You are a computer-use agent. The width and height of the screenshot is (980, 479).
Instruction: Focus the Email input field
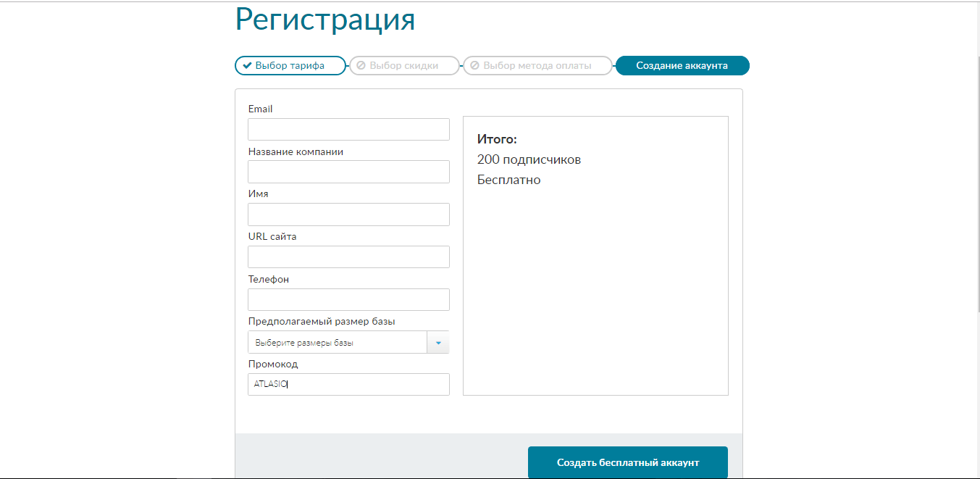[x=348, y=130]
